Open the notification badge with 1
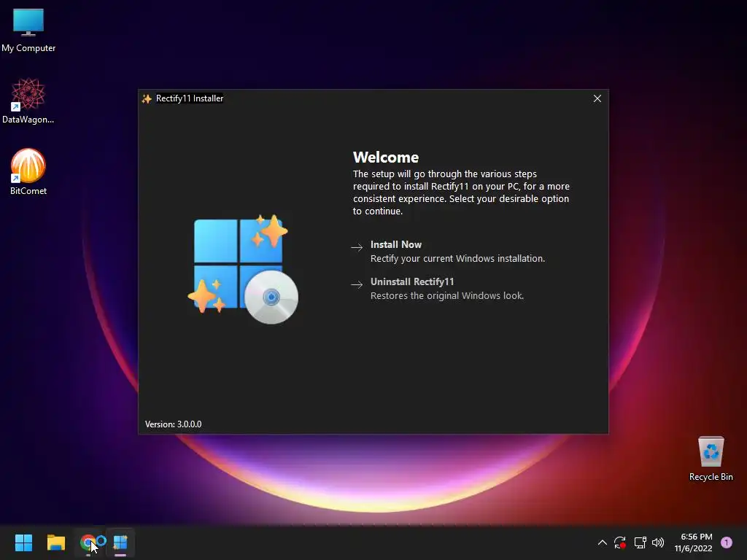747x560 pixels. coord(727,542)
